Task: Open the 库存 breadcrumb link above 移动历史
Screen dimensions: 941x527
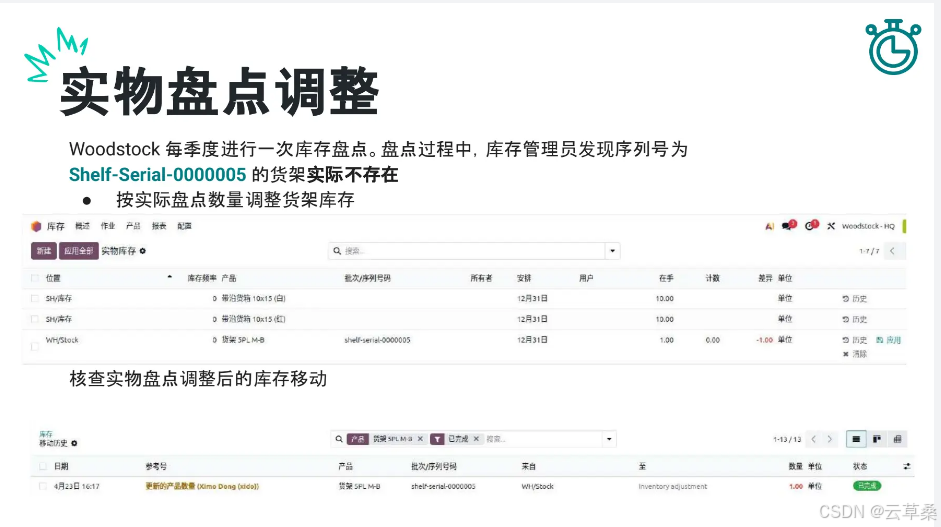Action: (x=46, y=434)
